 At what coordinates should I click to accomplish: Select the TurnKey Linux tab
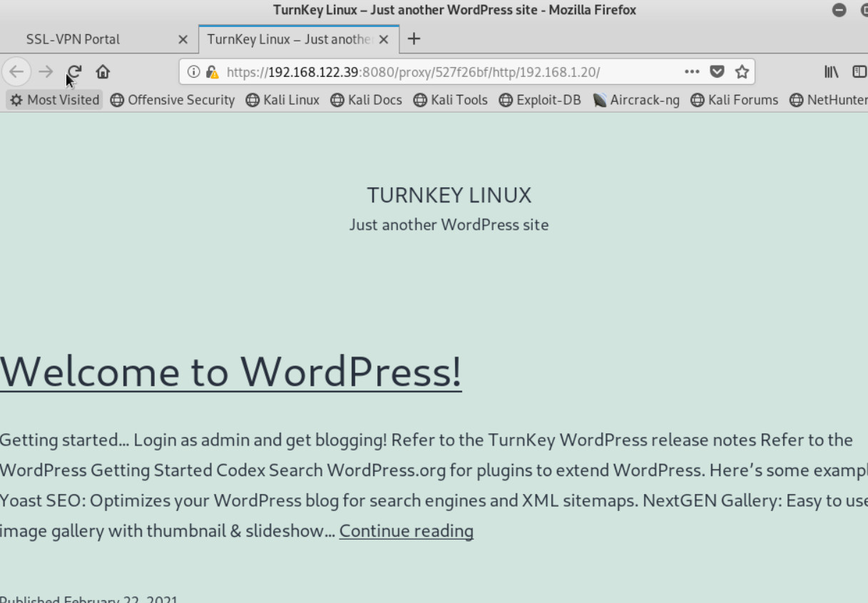coord(299,39)
